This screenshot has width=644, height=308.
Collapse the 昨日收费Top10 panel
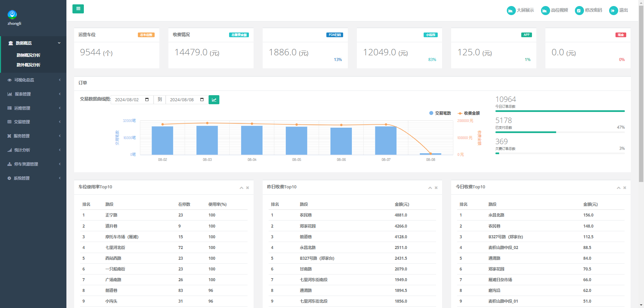tap(430, 188)
